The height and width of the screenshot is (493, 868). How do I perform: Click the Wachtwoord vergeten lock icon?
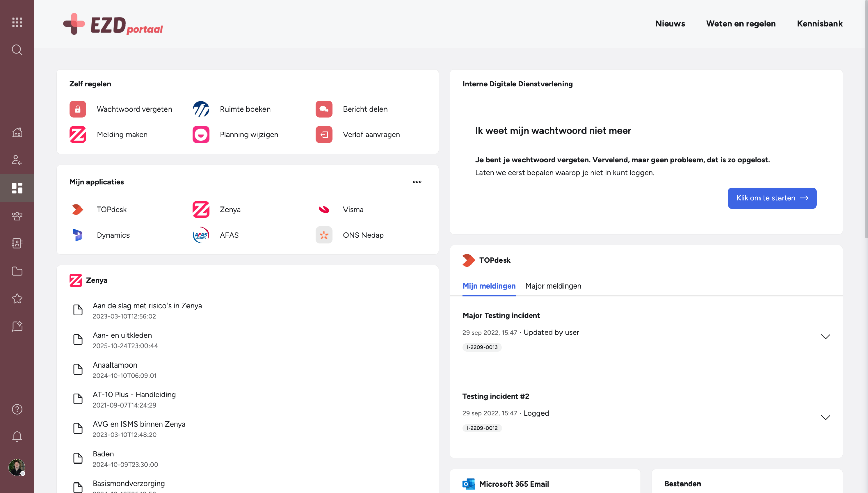pos(78,109)
